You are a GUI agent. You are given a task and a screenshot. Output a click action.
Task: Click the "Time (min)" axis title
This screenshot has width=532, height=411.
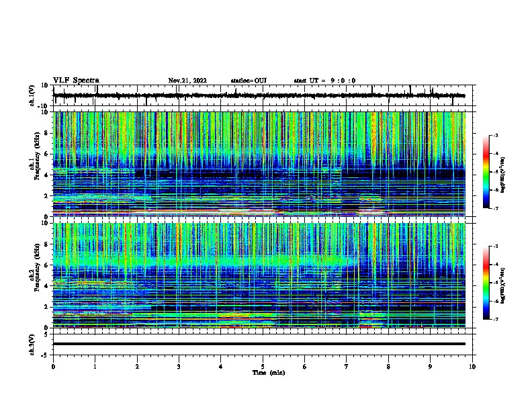pos(269,373)
